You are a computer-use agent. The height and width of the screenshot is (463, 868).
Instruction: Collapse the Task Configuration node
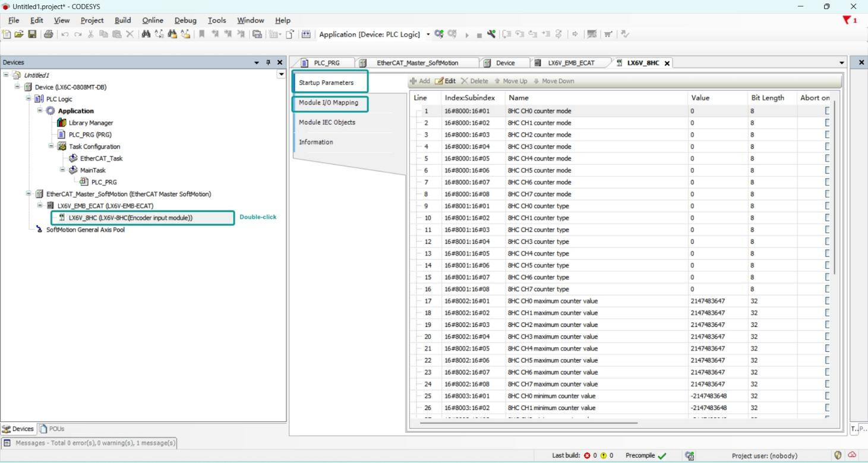click(52, 147)
